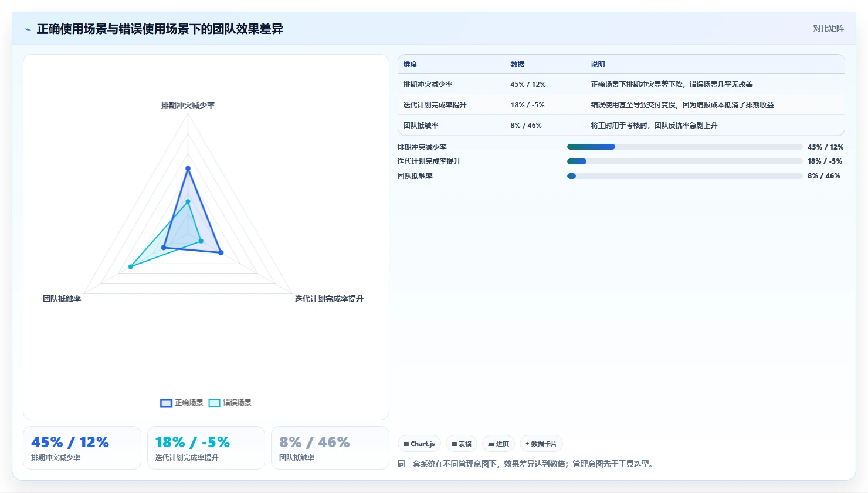The width and height of the screenshot is (868, 493).
Task: Open the 8% / 46% data card
Action: point(330,448)
